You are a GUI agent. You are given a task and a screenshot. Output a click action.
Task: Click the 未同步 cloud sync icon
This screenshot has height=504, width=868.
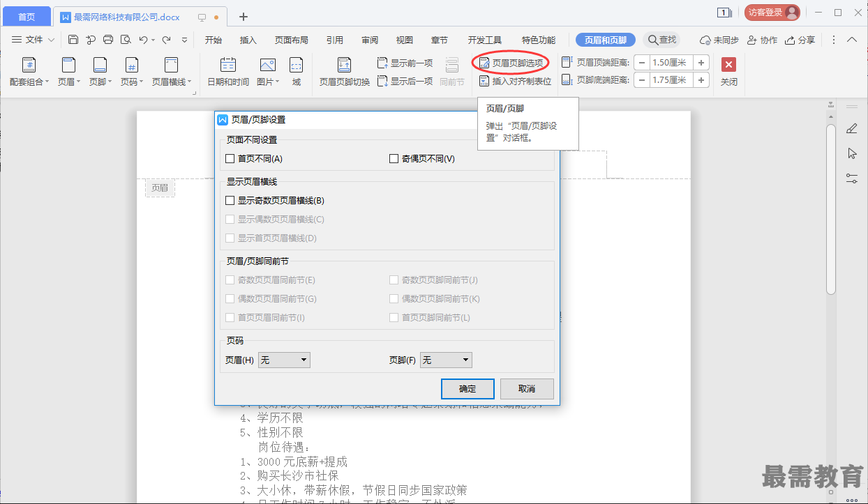719,40
